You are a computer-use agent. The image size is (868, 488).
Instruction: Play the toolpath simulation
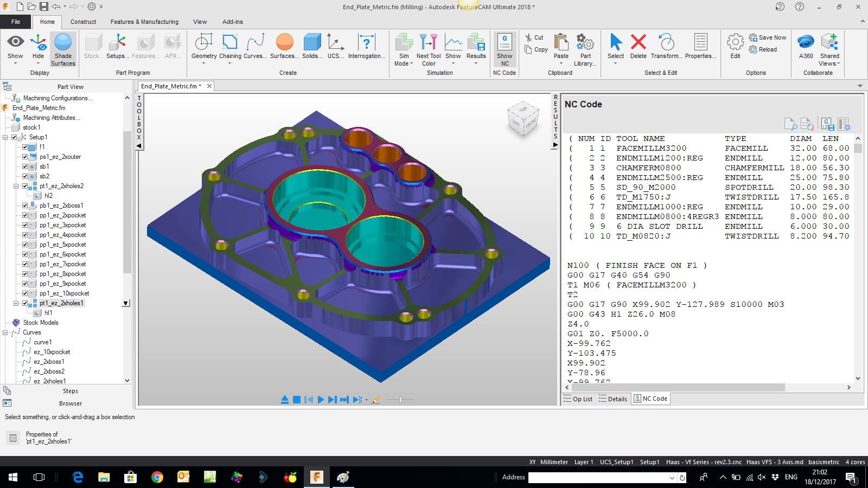click(321, 400)
